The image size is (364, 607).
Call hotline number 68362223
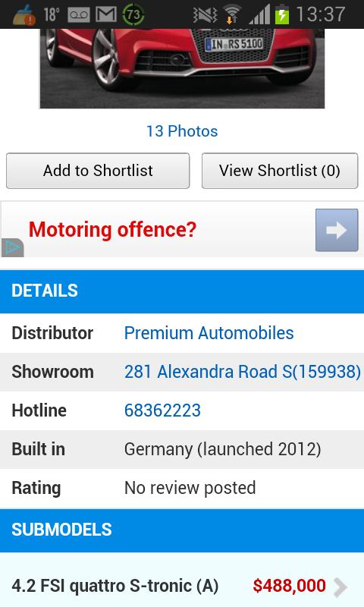162,410
